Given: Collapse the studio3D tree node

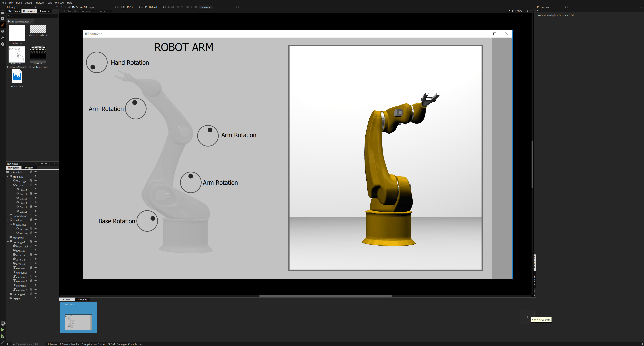Looking at the screenshot, I should pyautogui.click(x=8, y=177).
